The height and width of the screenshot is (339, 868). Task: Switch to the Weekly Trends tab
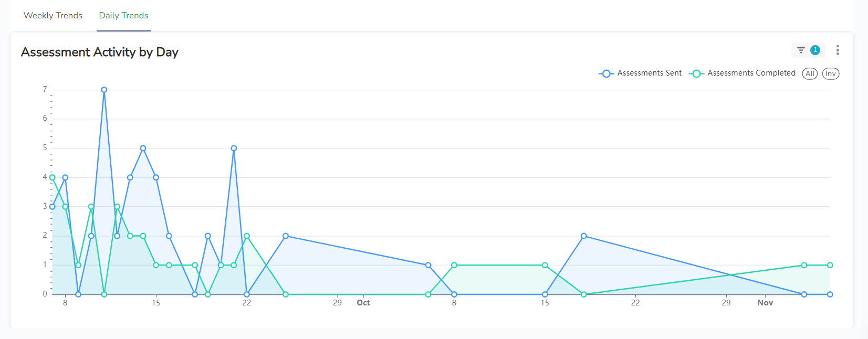pos(53,16)
